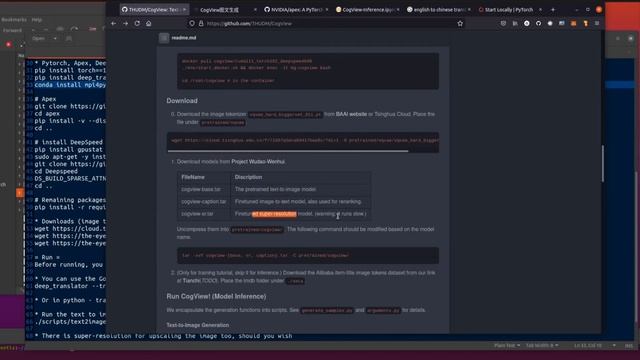Open the Tianchi dataset link
The image size is (640, 360).
click(191, 281)
